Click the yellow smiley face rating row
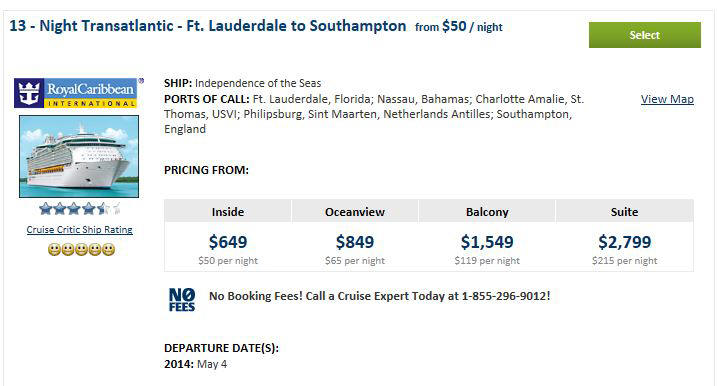The height and width of the screenshot is (386, 717). coord(81,249)
